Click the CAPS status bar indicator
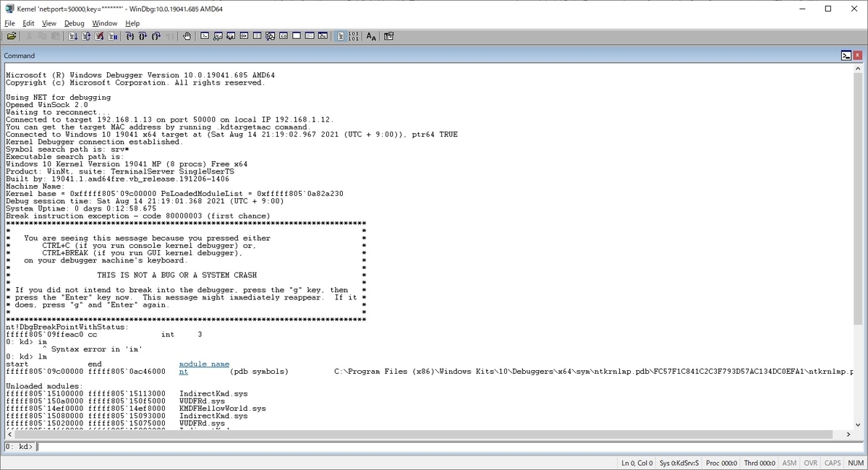This screenshot has height=470, width=868. click(x=833, y=463)
